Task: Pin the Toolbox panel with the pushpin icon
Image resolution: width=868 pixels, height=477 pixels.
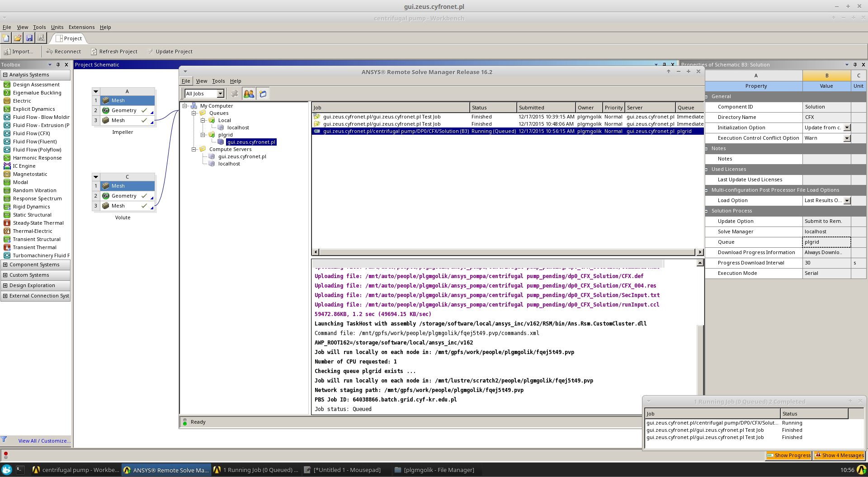Action: [58, 65]
